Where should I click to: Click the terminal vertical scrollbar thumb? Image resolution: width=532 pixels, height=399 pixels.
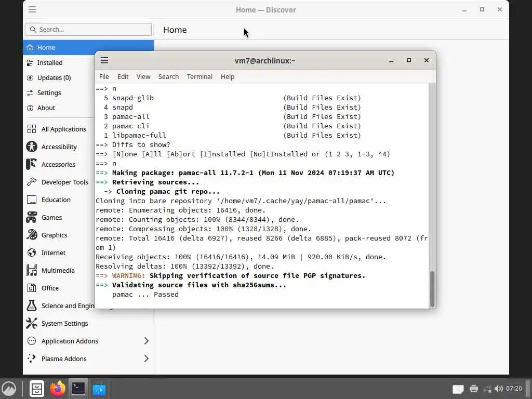point(432,288)
